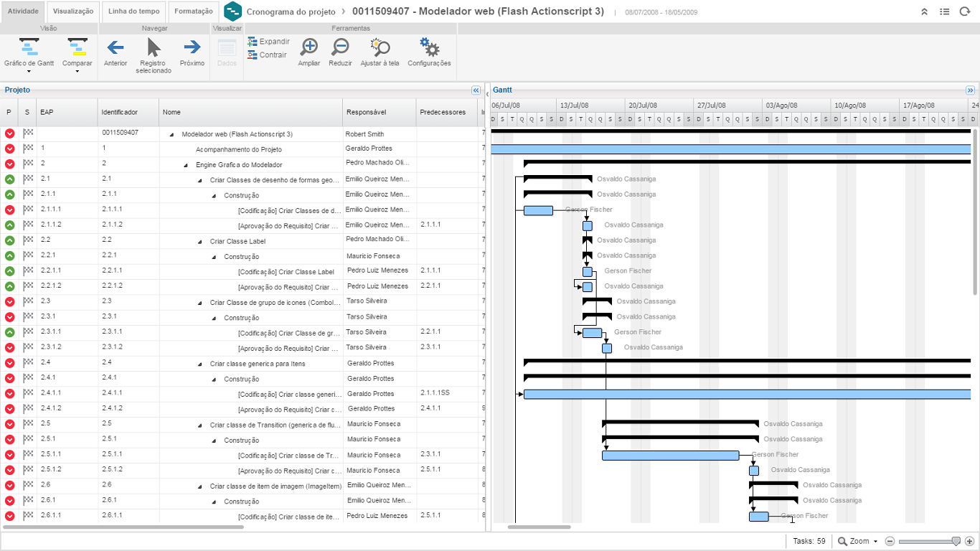
Task: Click the Reduzir zoom out icon
Action: pos(340,47)
